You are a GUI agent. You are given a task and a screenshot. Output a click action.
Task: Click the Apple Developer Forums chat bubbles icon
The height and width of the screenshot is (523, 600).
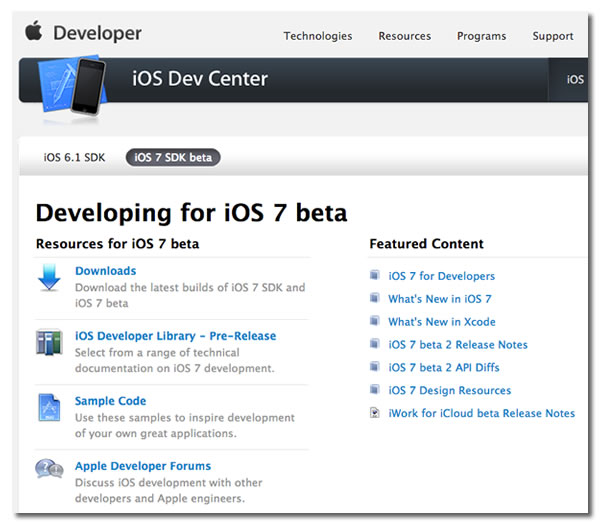pos(49,469)
